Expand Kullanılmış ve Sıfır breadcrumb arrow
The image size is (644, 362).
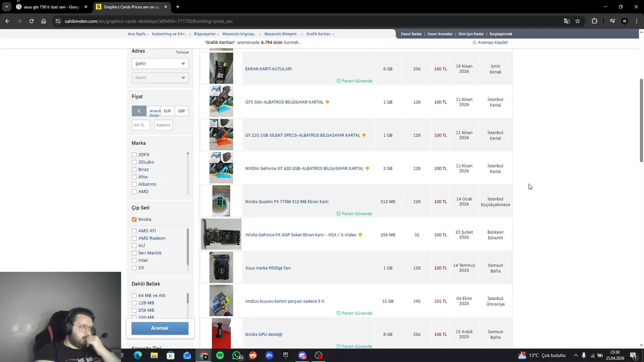(x=190, y=34)
